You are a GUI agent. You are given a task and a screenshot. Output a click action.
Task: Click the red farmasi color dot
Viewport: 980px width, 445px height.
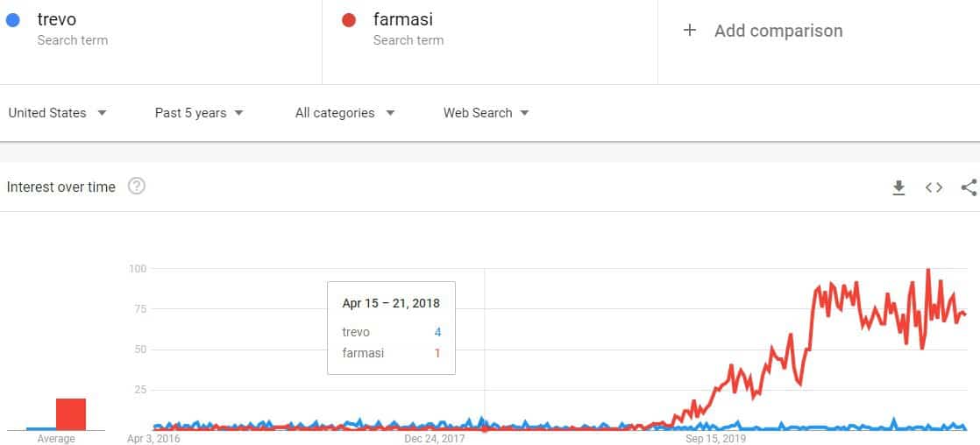[x=349, y=20]
